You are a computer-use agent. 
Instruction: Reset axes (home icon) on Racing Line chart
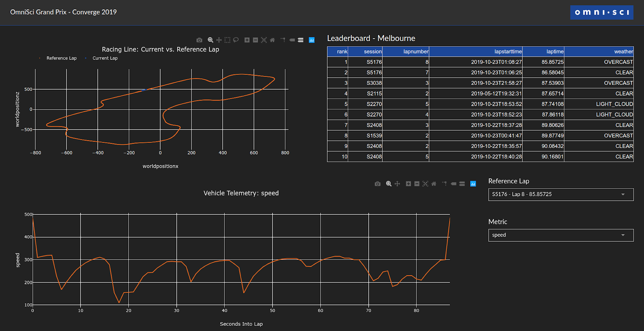point(272,40)
